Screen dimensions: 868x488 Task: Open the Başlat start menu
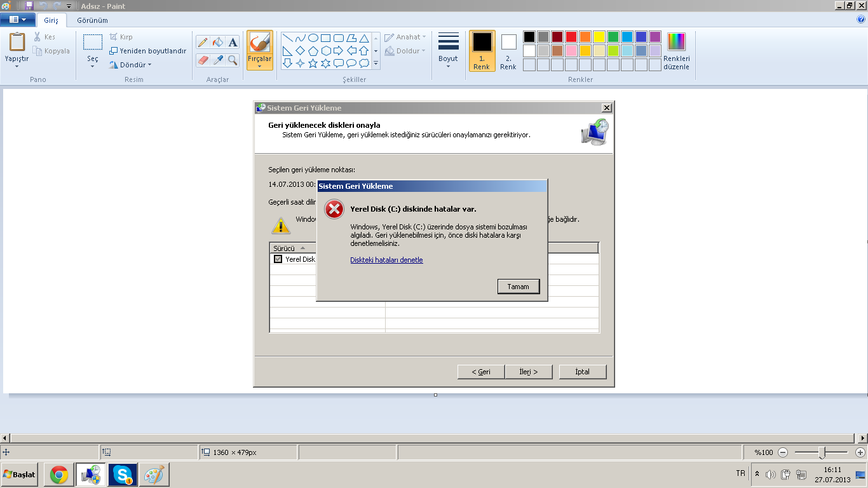pyautogui.click(x=19, y=475)
